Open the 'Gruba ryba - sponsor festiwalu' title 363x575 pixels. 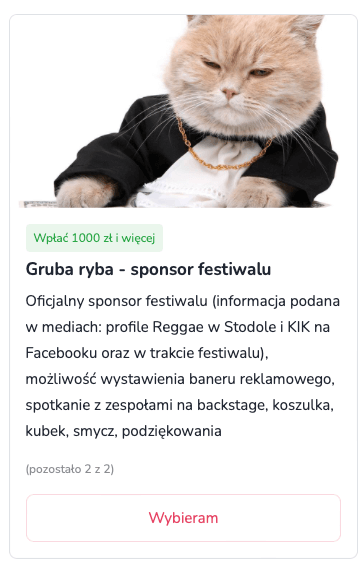(148, 269)
